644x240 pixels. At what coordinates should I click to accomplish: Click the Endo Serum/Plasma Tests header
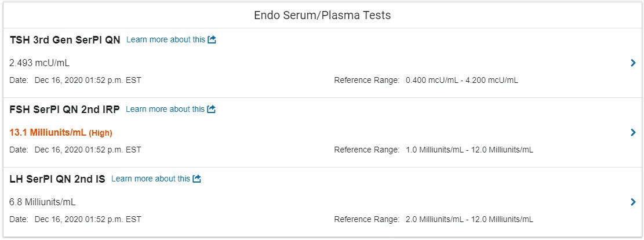click(x=322, y=16)
